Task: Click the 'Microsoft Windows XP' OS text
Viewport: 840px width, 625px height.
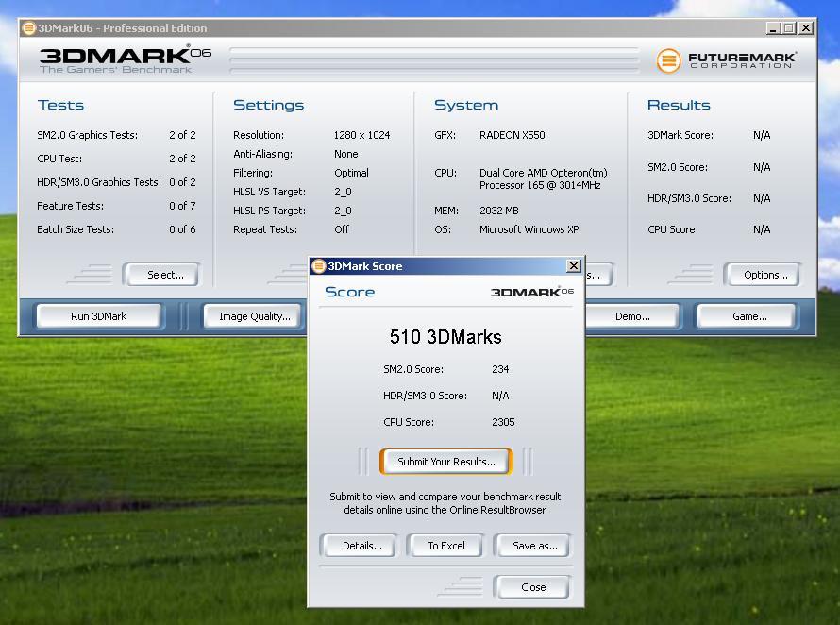Action: (529, 229)
